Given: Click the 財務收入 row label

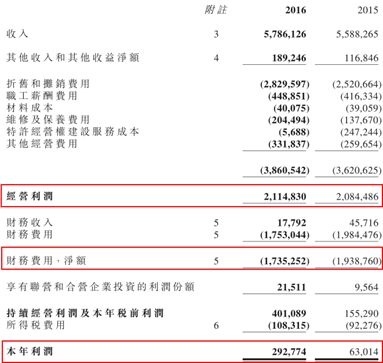Looking at the screenshot, I should point(29,222).
